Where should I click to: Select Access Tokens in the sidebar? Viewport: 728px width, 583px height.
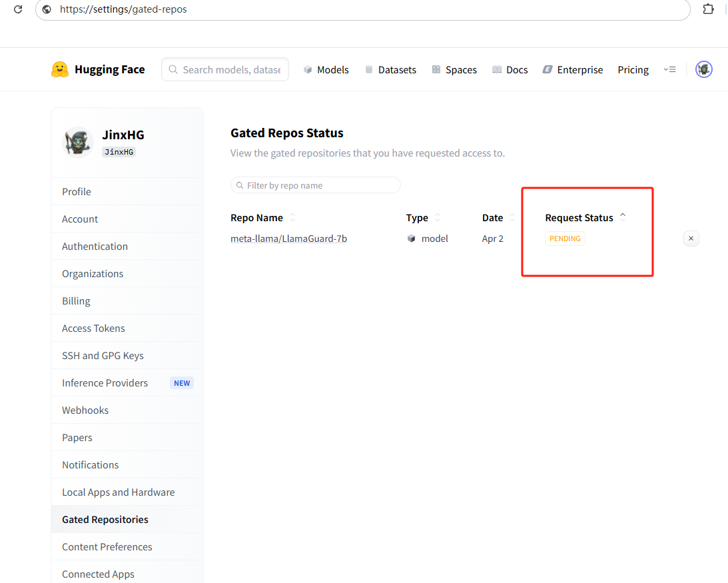(x=127, y=328)
